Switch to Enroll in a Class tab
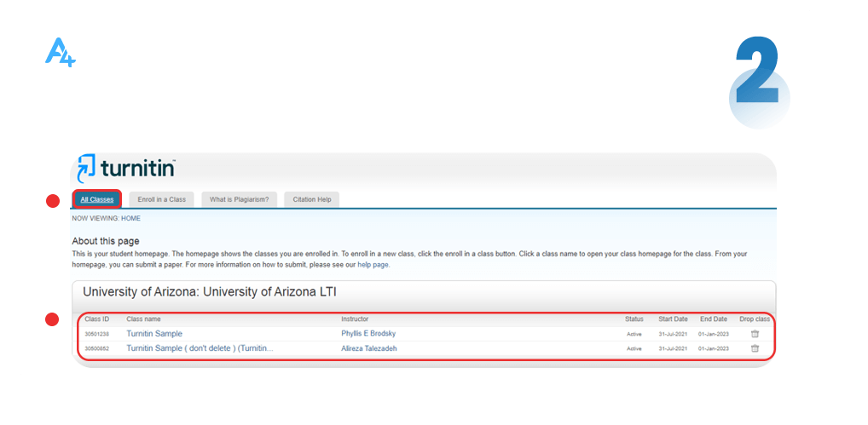 [162, 199]
